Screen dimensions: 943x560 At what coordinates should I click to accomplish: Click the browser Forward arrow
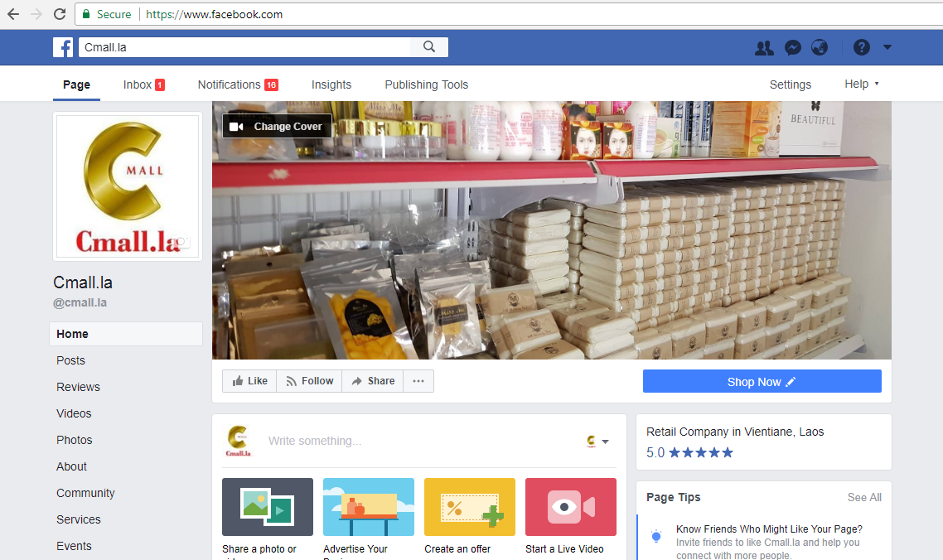point(36,14)
